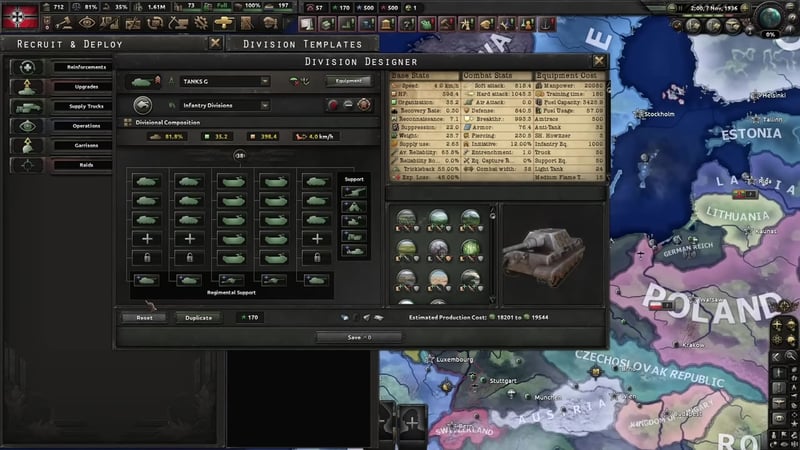Open the Diplomacy handshake icon
The image size is (800, 450).
pos(133,23)
